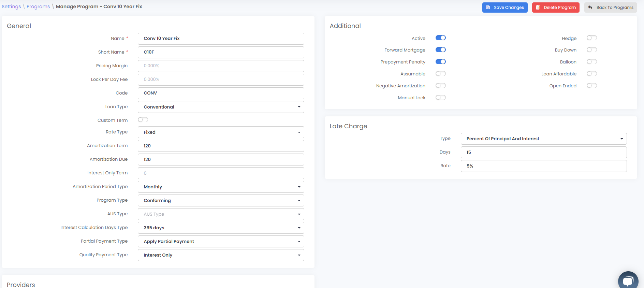
Task: Enable the Custom Term toggle
Action: pos(143,120)
